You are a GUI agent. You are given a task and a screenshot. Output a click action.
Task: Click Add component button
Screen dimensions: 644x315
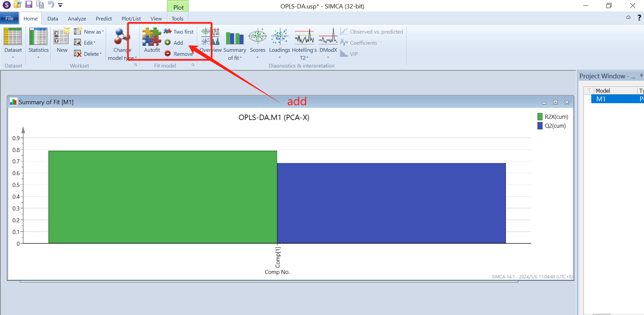174,43
